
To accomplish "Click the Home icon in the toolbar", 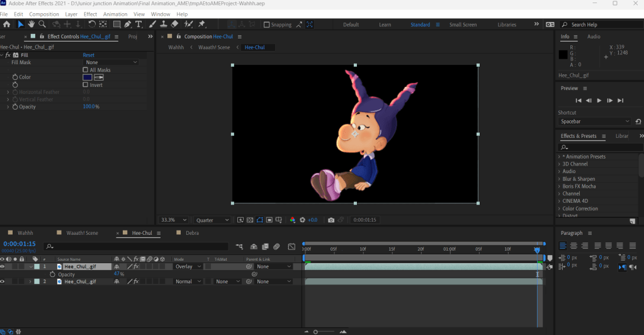I will (x=7, y=25).
